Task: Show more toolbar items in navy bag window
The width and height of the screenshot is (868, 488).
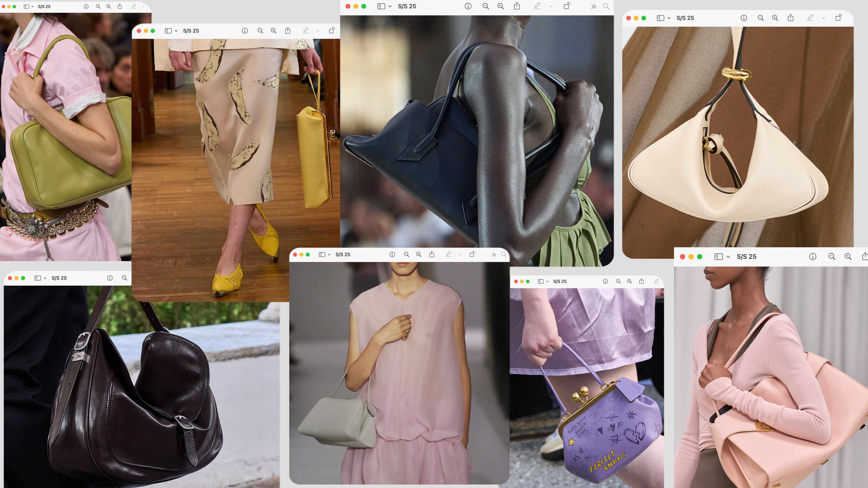Action: coord(593,6)
